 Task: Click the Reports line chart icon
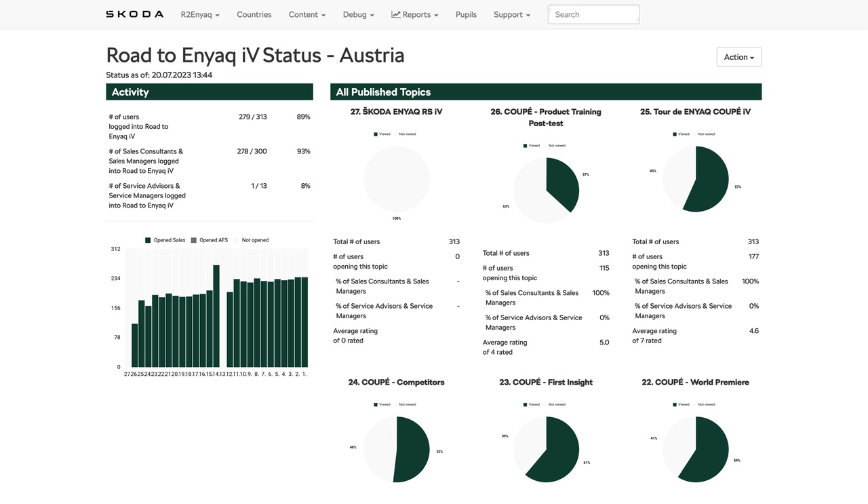[396, 14]
